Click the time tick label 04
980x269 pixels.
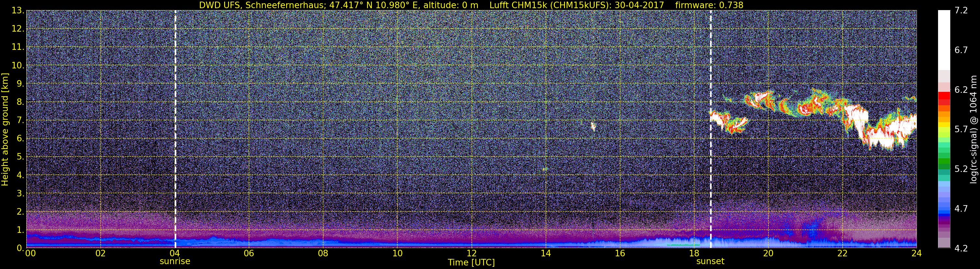click(175, 253)
